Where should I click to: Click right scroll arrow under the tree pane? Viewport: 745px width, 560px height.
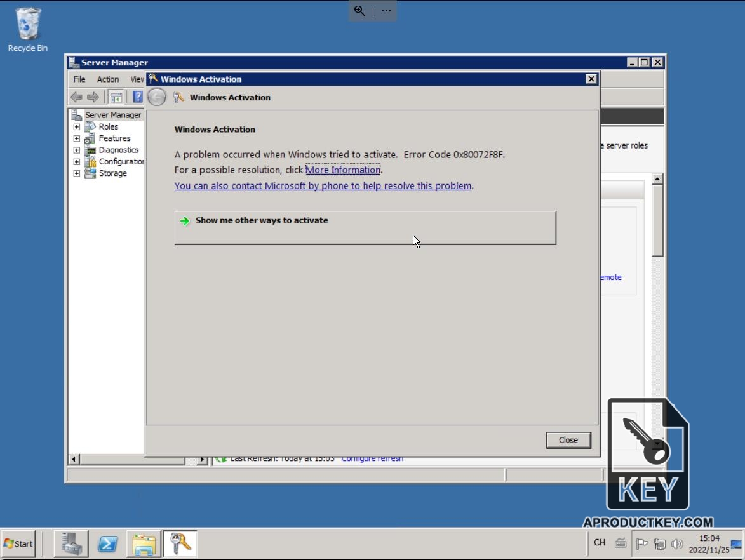click(202, 459)
